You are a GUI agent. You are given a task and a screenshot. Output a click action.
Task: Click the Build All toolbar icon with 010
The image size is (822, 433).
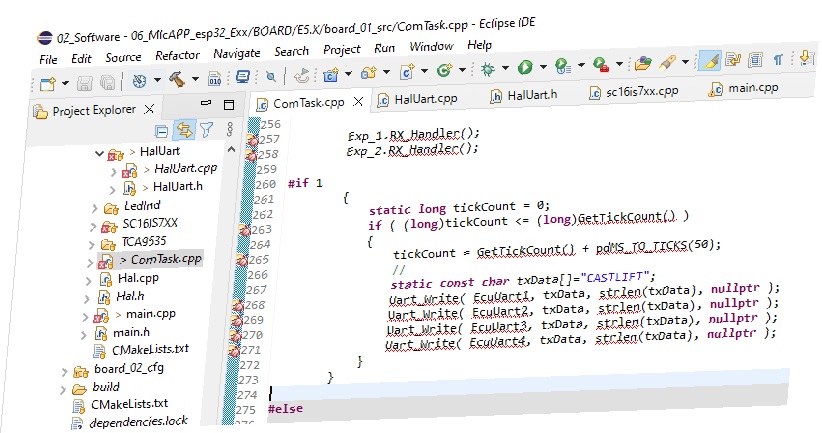click(x=214, y=79)
